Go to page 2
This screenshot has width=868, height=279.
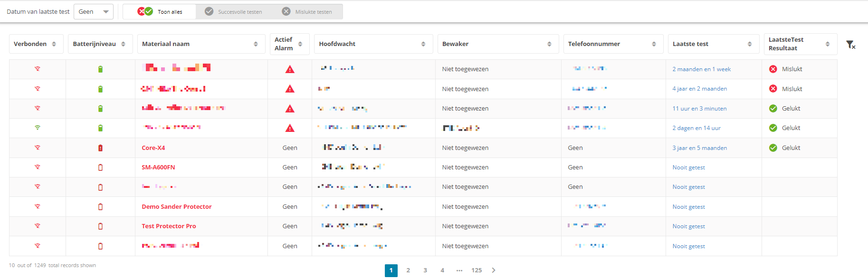[408, 270]
